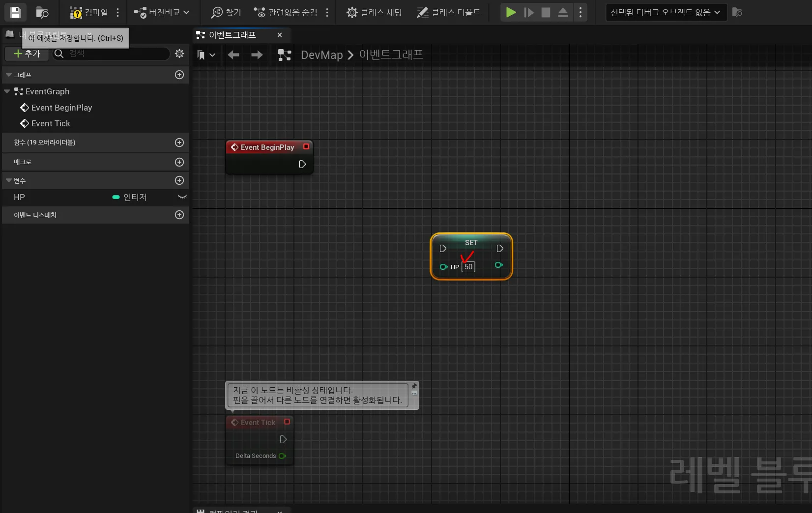
Task: Click the Add (추가) button
Action: [x=27, y=54]
